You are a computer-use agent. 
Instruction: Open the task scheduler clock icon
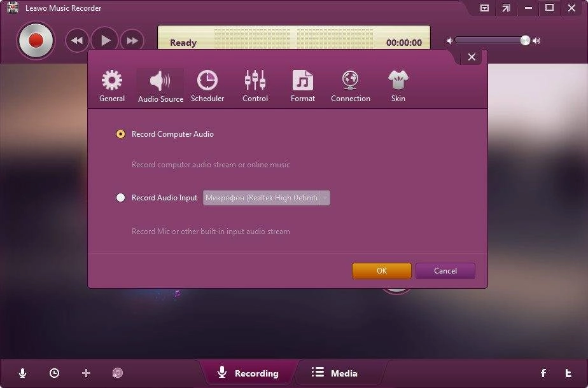tap(54, 373)
